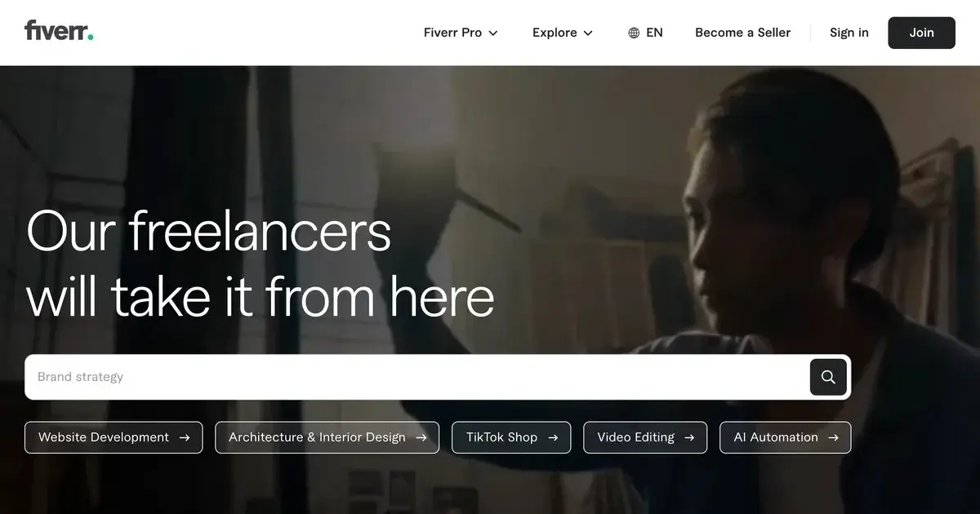Click the Fiverr logo

(59, 31)
